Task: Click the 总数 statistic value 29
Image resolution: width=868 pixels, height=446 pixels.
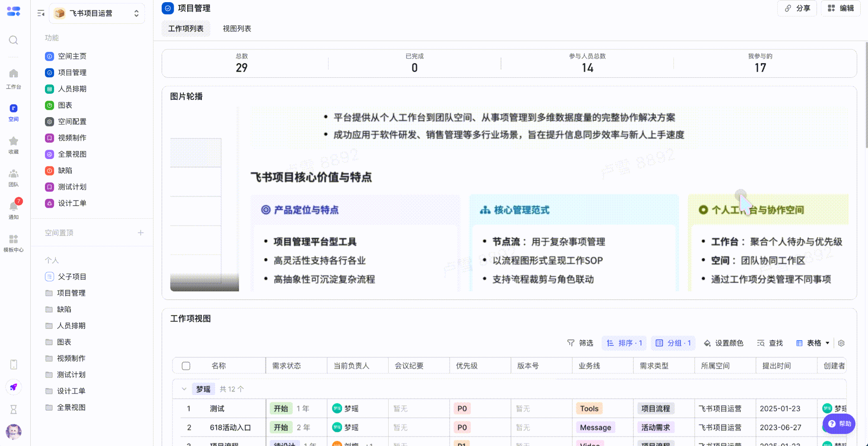Action: click(x=242, y=68)
